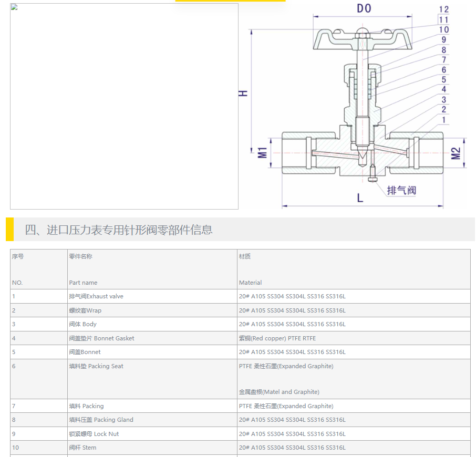Select the 阀体 Body table cell
Screen dimensions: 476x457
coord(83,324)
